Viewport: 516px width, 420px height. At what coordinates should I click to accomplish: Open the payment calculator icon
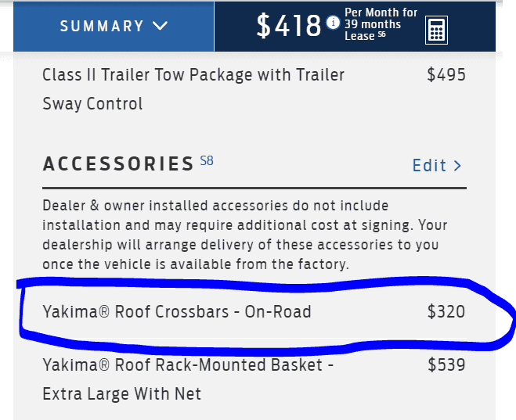(436, 30)
